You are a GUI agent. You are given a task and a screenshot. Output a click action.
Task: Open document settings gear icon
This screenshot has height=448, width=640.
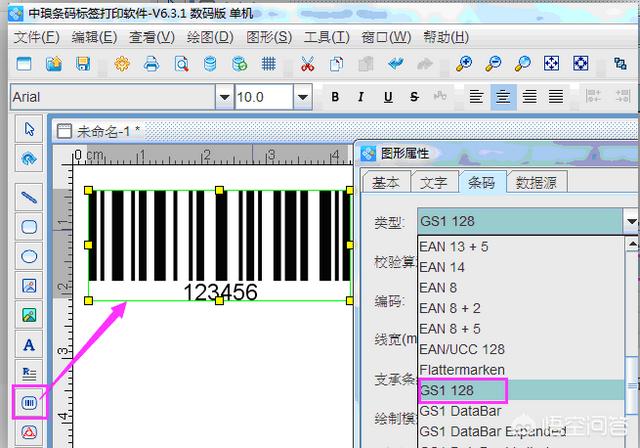pos(122,64)
